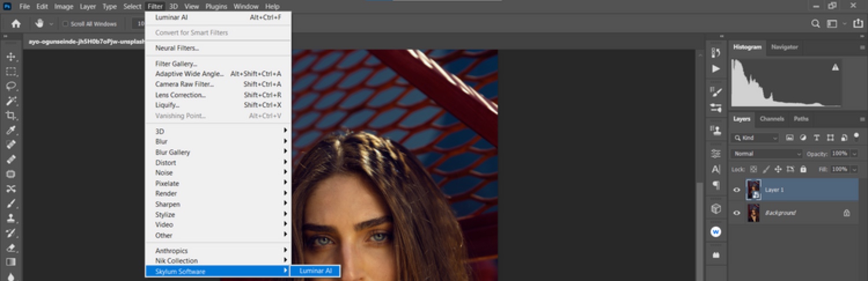Select the Crop tool
Viewport: 868px width, 281px height.
11,116
